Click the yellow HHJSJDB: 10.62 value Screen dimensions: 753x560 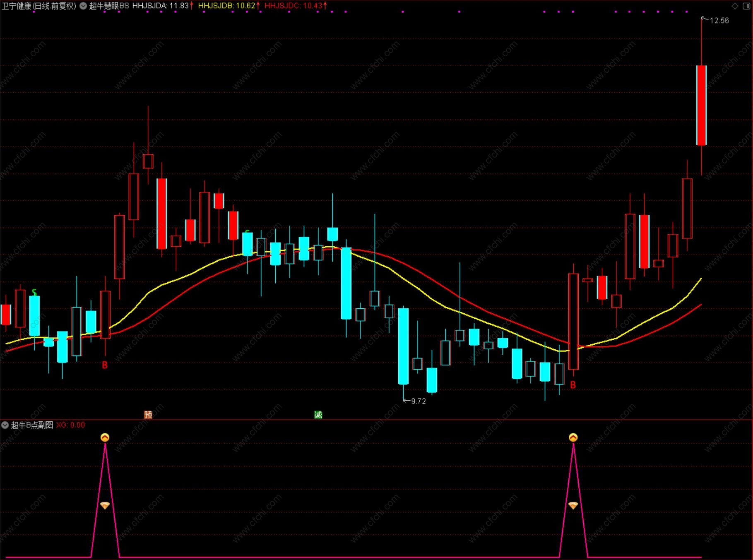(x=227, y=6)
